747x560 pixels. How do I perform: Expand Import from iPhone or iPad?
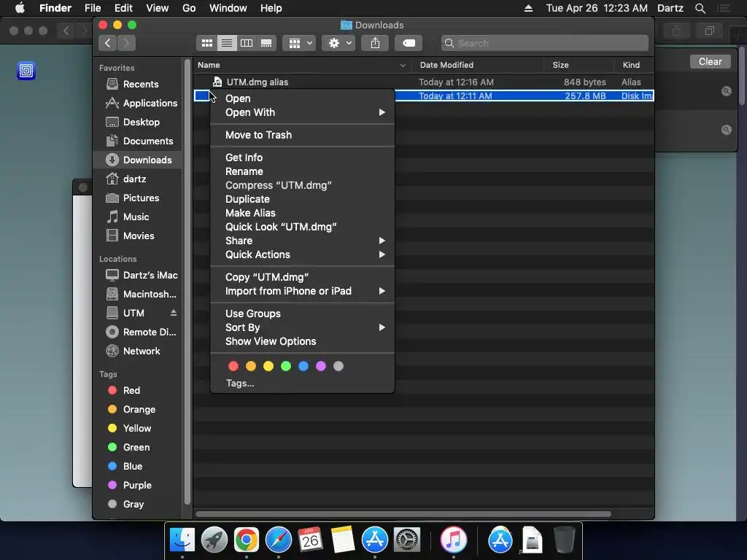click(302, 291)
